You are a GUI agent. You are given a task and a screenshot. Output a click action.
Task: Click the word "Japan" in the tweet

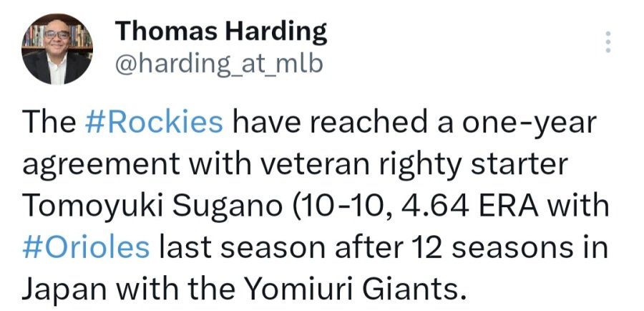coord(60,290)
